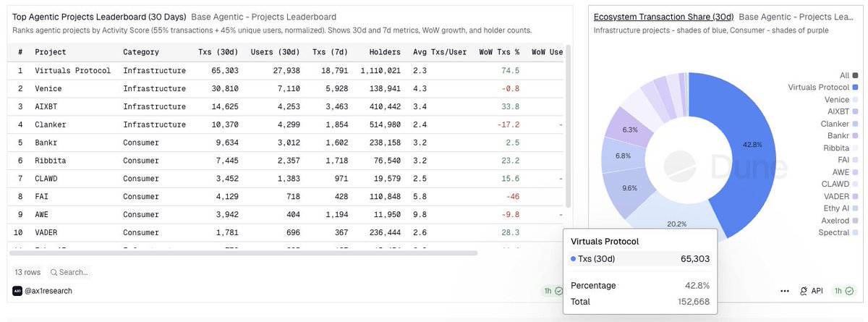Toggle VADER series in the chart legend
This screenshot has width=868, height=322.
coord(841,196)
